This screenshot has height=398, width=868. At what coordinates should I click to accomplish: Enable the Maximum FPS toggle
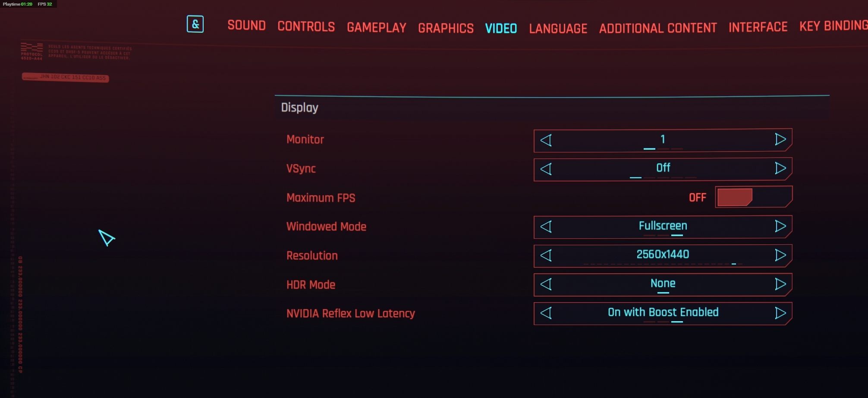753,197
